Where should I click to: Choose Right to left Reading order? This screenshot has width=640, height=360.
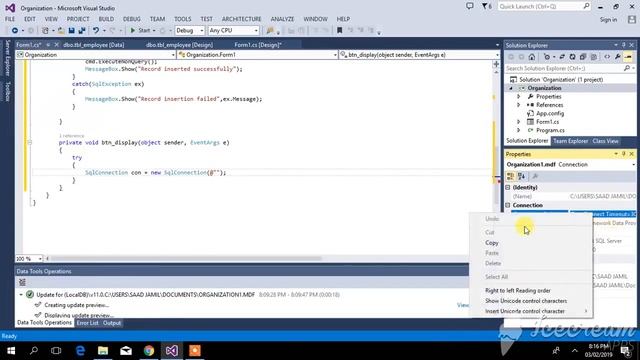pos(518,291)
